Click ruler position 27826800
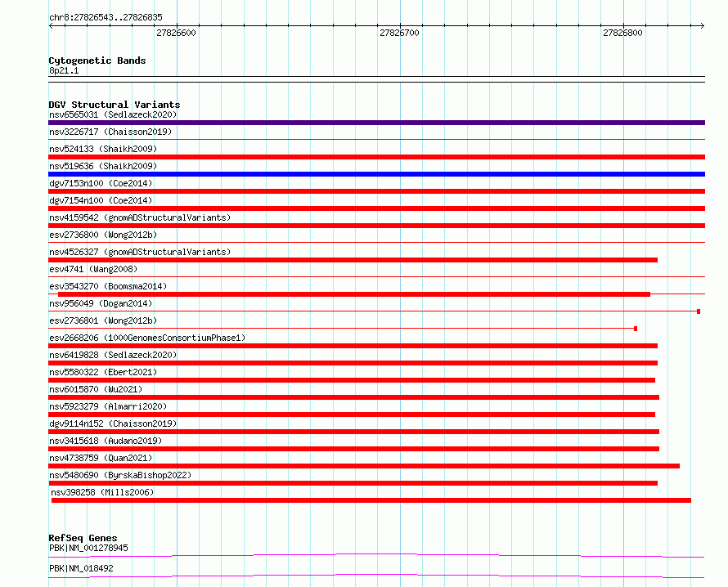728x587 pixels. tap(622, 33)
